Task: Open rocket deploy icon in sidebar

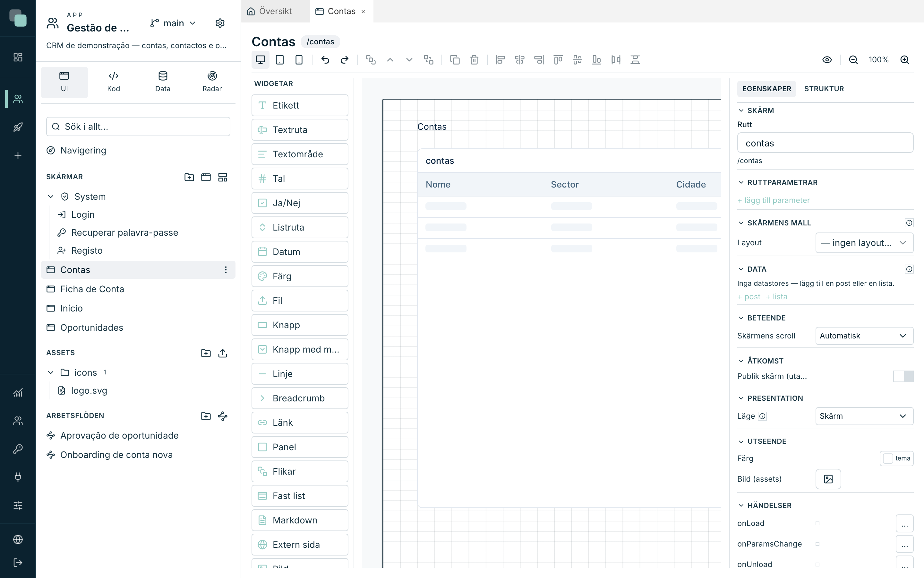Action: pyautogui.click(x=18, y=127)
